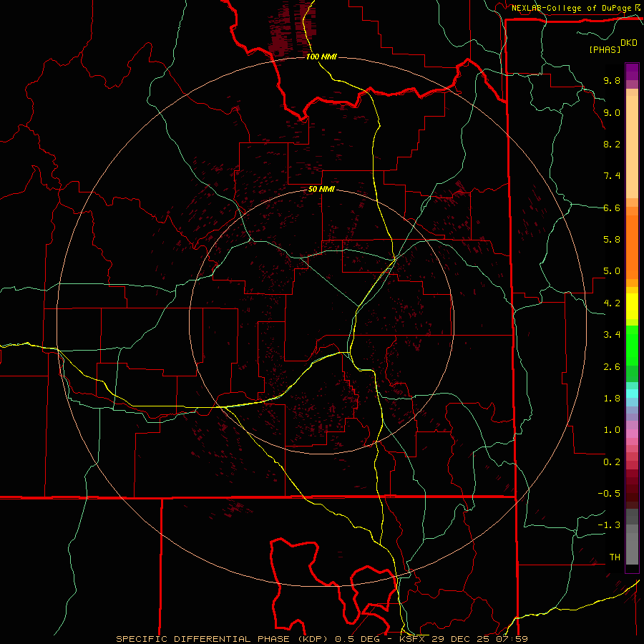Screen dimensions: 644x644
Task: Click the [PHAS] legend unit label
Action: 605,49
